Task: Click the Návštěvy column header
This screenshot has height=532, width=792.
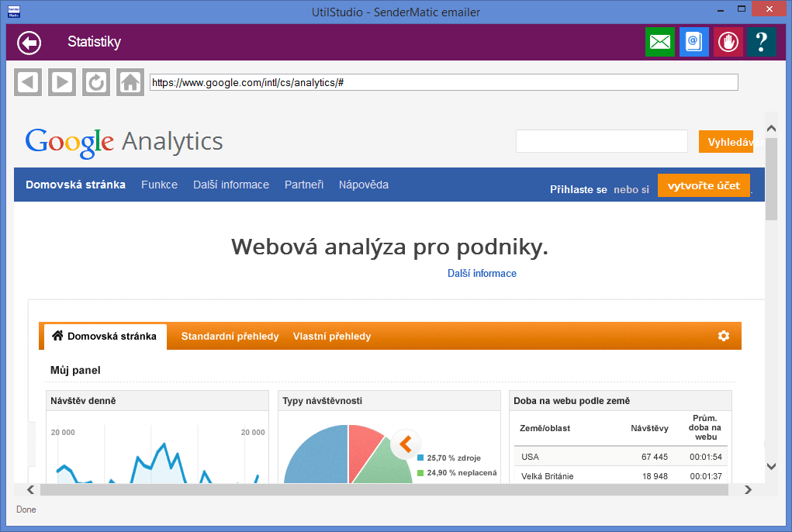Action: 649,428
